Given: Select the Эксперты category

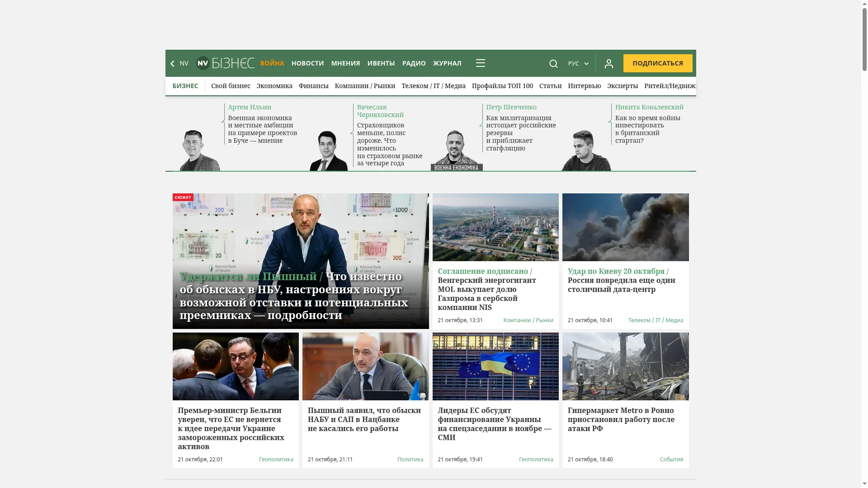Looking at the screenshot, I should coord(622,86).
